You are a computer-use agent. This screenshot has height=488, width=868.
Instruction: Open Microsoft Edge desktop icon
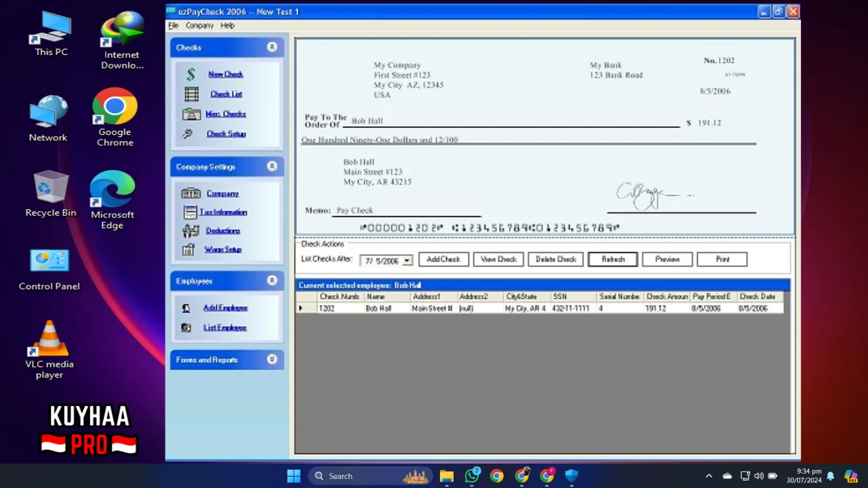(x=113, y=201)
